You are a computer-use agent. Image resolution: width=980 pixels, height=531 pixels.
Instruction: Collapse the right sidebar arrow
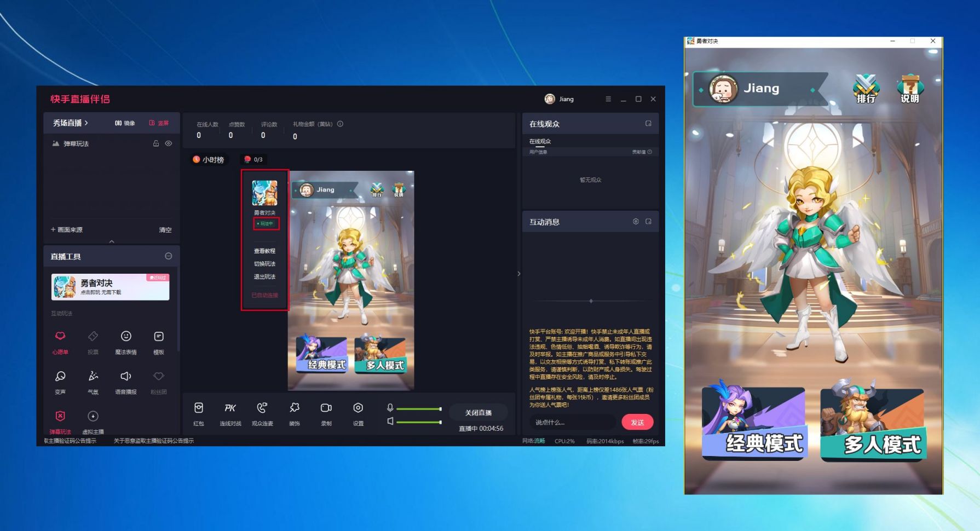point(518,274)
